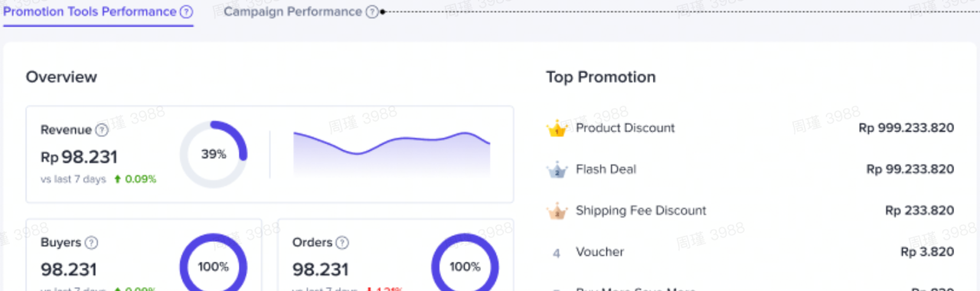The image size is (980, 291).
Task: Click help icon beside Campaign Performance
Action: pyautogui.click(x=372, y=11)
